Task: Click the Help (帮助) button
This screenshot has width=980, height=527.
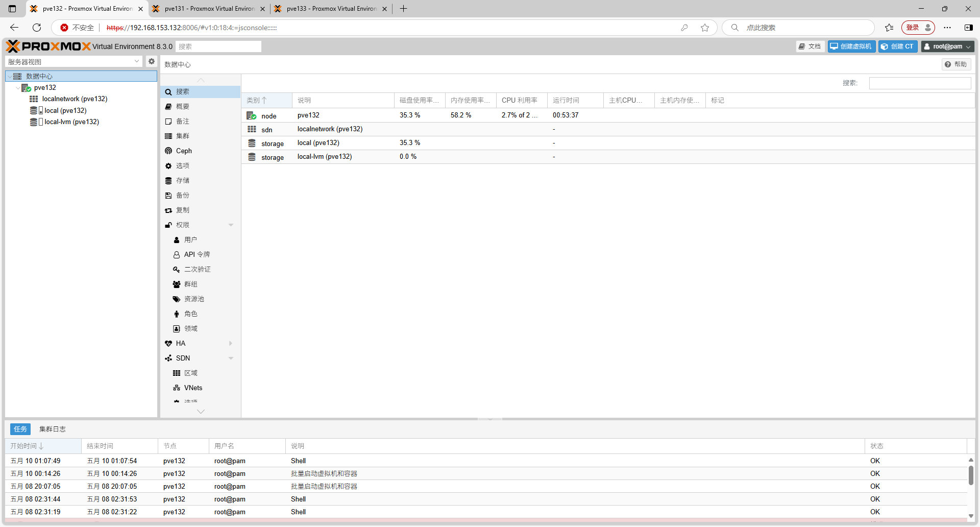Action: (956, 64)
